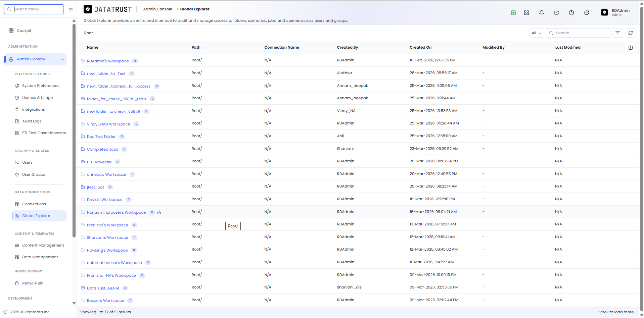Viewport: 644px width, 318px height.
Task: Open the ETL Harvester folder link
Action: [x=99, y=162]
